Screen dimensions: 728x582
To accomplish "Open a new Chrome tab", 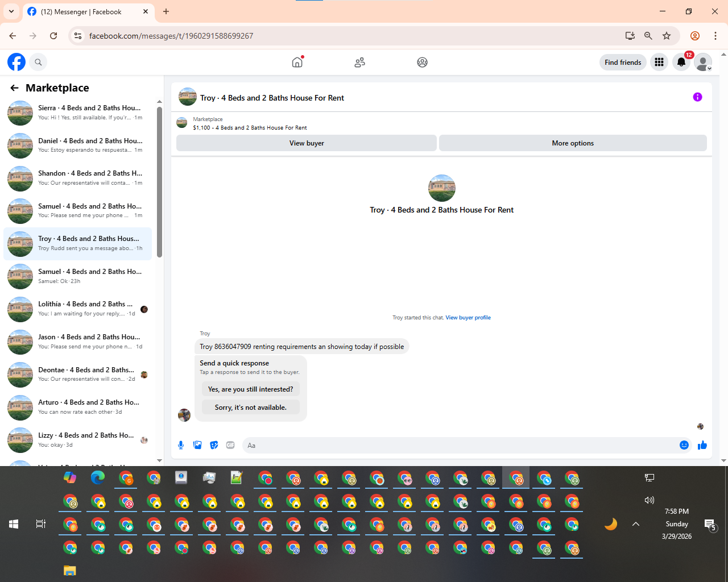I will [x=166, y=11].
